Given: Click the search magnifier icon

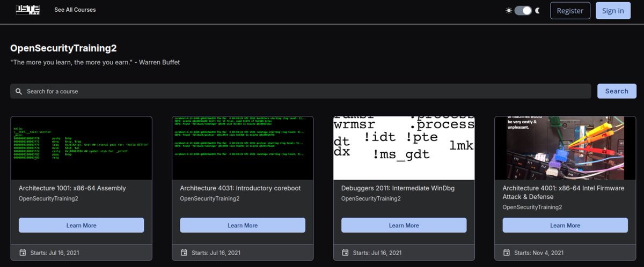Looking at the screenshot, I should [19, 91].
